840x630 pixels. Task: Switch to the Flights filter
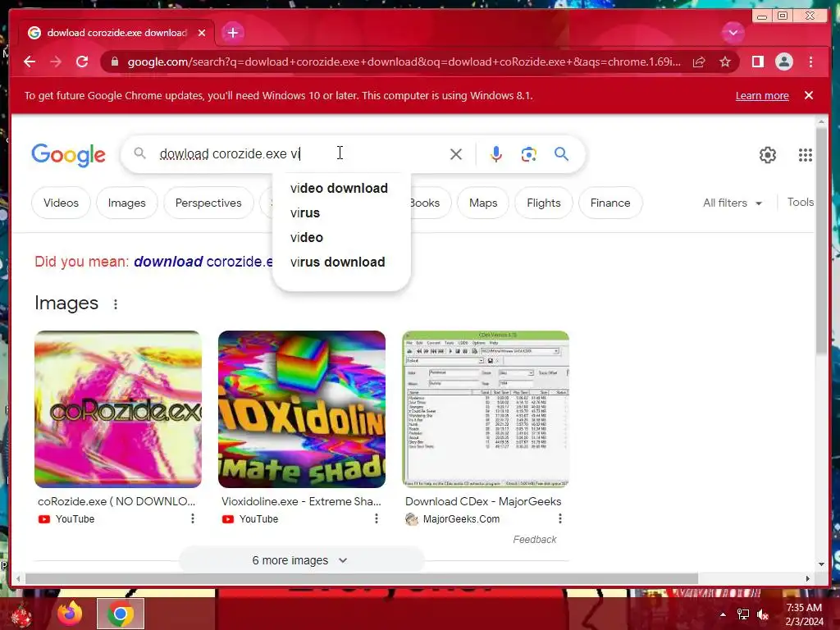pyautogui.click(x=544, y=203)
